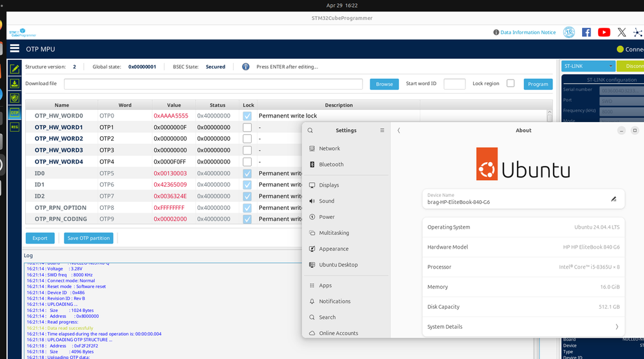The height and width of the screenshot is (359, 644).
Task: Enable lock checkbox for OTP_HW_WORD1
Action: (247, 127)
